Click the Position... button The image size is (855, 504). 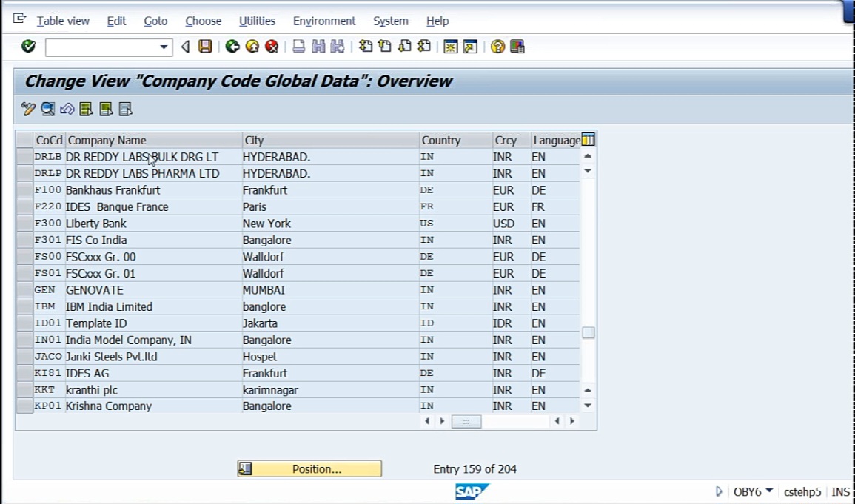309,469
